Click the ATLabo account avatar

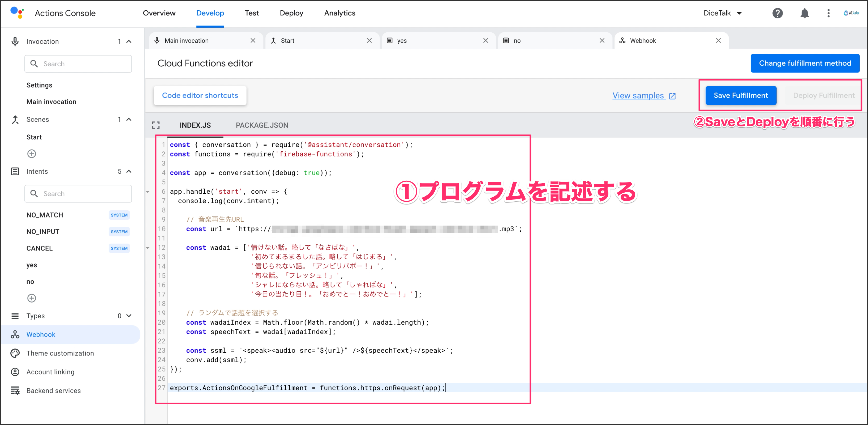pos(852,13)
